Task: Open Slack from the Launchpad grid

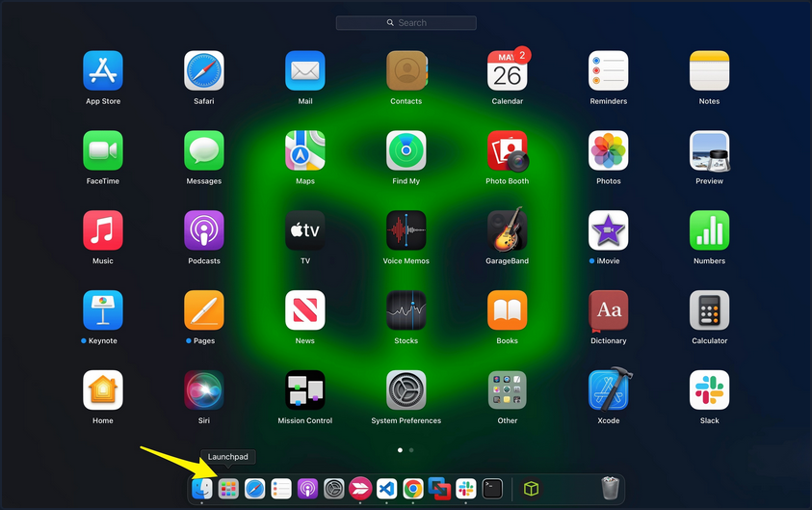Action: (710, 389)
